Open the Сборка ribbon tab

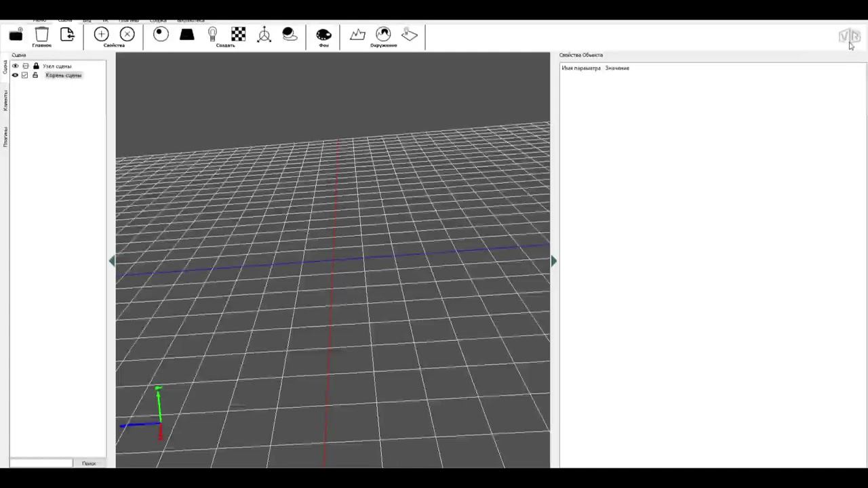click(x=158, y=21)
